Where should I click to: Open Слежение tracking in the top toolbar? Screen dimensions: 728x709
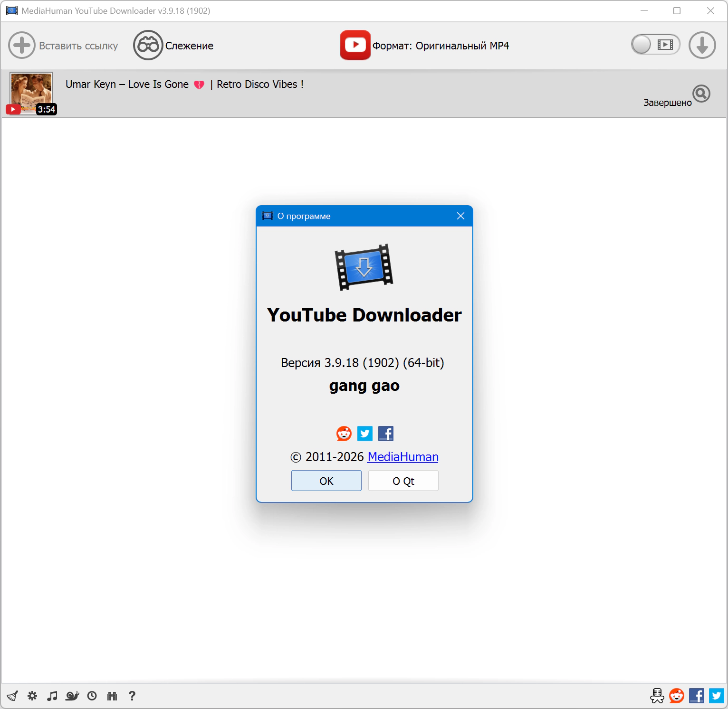(173, 46)
